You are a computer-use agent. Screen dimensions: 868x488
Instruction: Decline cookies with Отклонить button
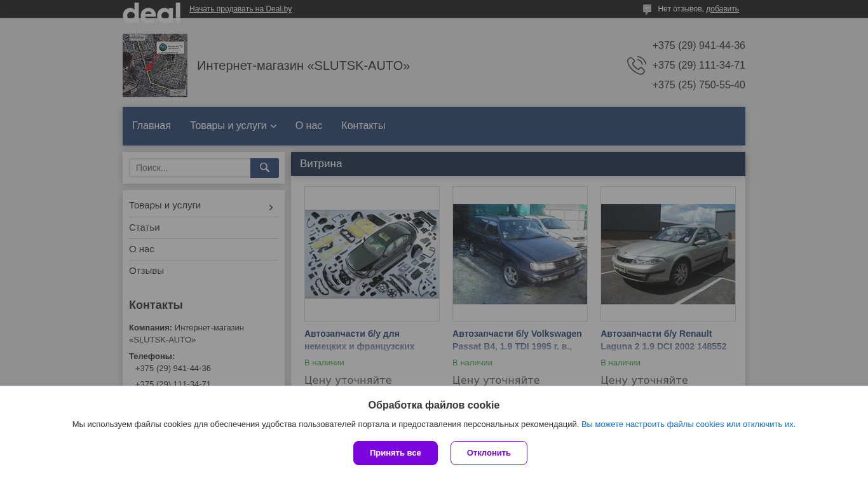[489, 453]
